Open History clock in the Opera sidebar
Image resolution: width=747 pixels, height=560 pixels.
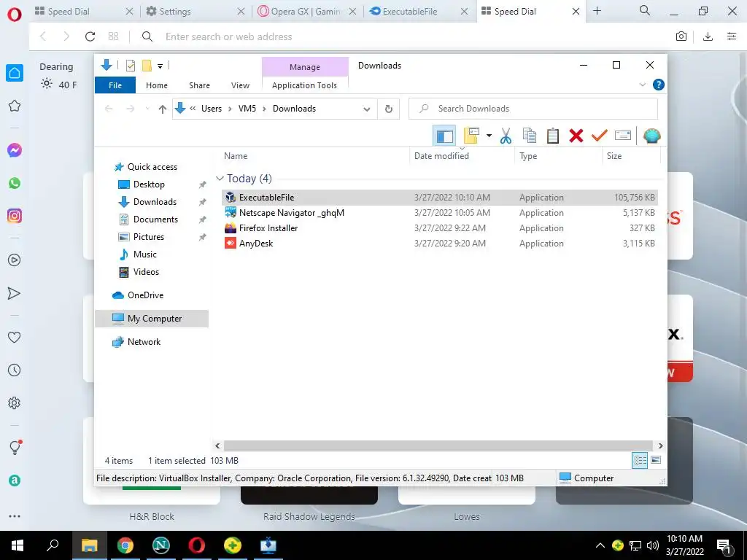point(15,370)
